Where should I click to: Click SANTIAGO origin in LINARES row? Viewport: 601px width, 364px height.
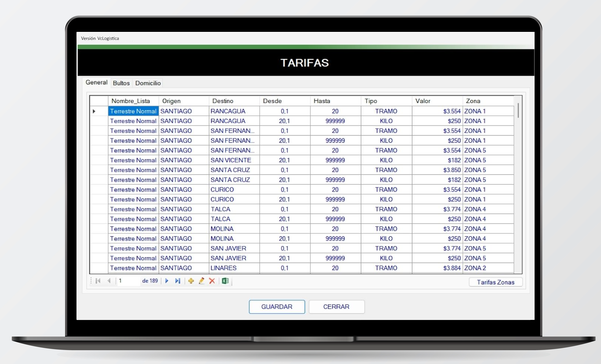(x=184, y=268)
